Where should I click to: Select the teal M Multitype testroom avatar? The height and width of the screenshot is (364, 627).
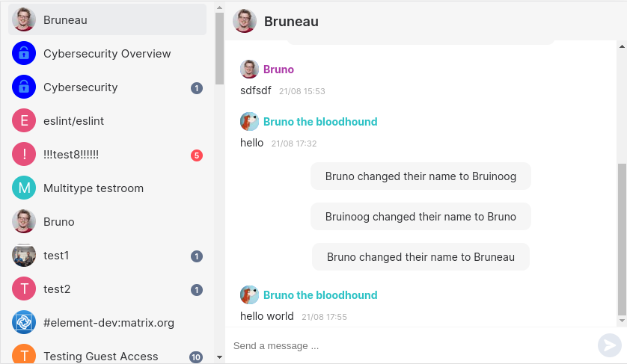point(24,188)
